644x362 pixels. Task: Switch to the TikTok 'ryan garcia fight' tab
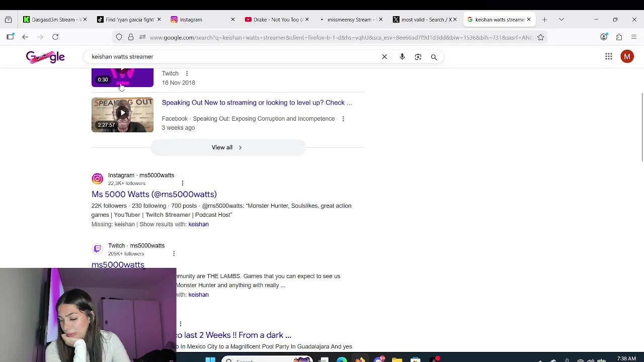click(x=129, y=20)
